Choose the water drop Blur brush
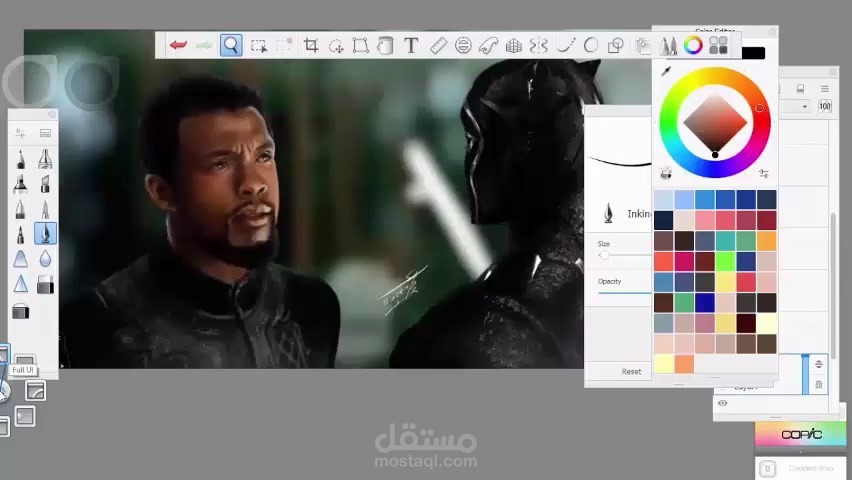 tap(45, 259)
